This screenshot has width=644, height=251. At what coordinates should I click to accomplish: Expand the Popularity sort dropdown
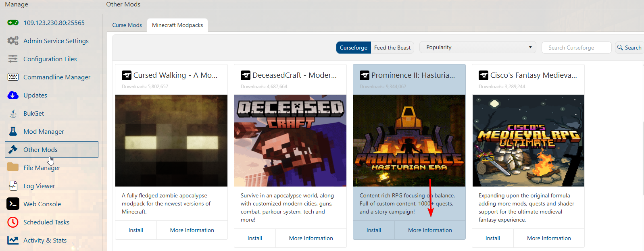pyautogui.click(x=478, y=47)
